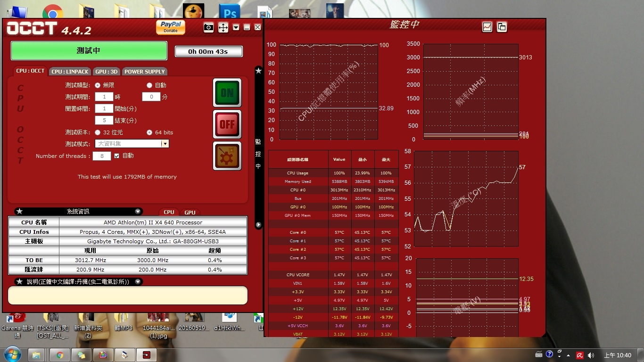644x362 pixels.
Task: Toggle 自動 checkbox for number of threads
Action: [x=117, y=156]
